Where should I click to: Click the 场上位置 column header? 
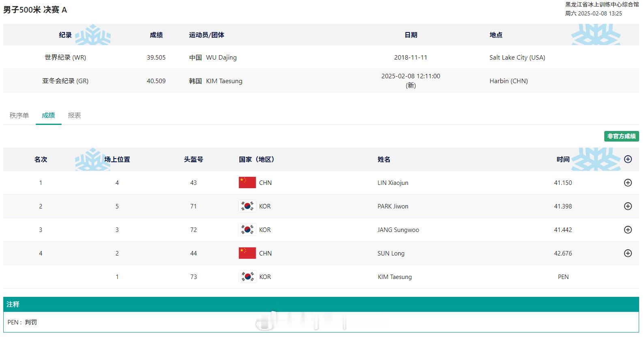click(117, 160)
